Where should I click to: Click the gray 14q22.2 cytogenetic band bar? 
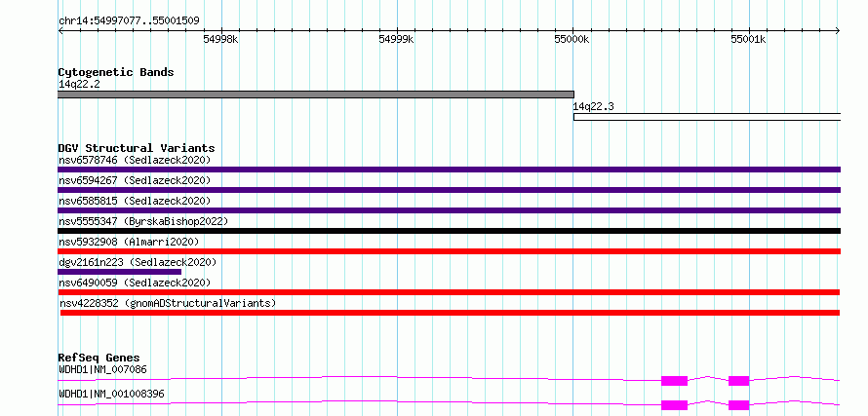[x=316, y=95]
